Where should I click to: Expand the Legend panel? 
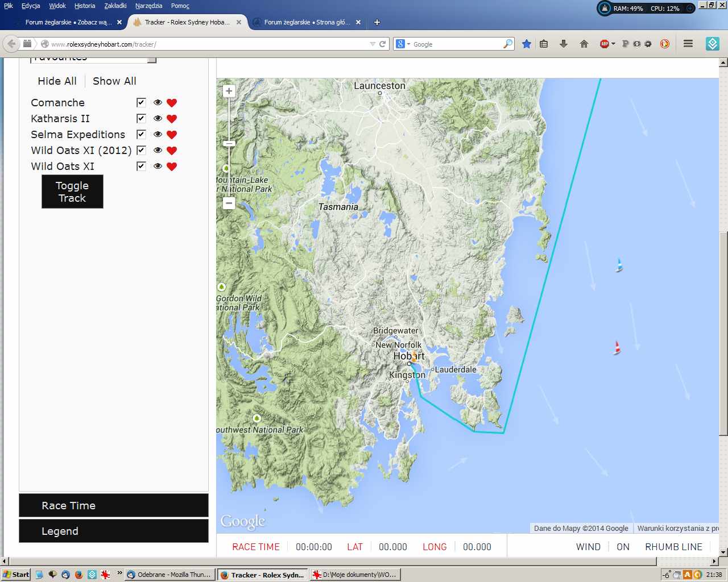[114, 531]
